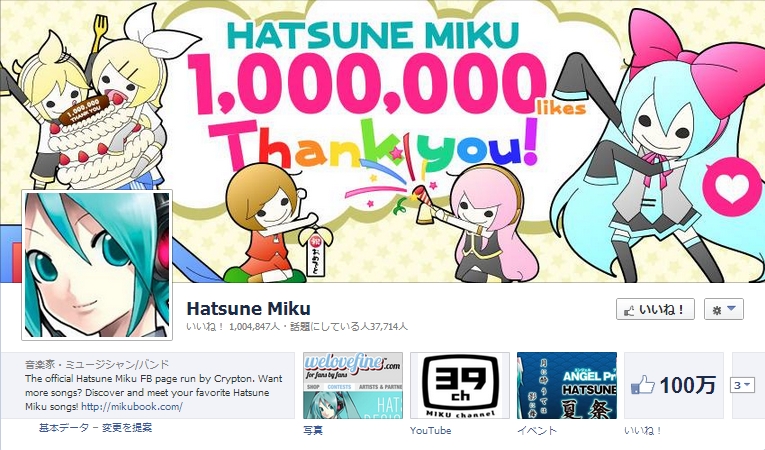The height and width of the screenshot is (450, 765).
Task: Open the gear settings dropdown
Action: pyautogui.click(x=724, y=309)
